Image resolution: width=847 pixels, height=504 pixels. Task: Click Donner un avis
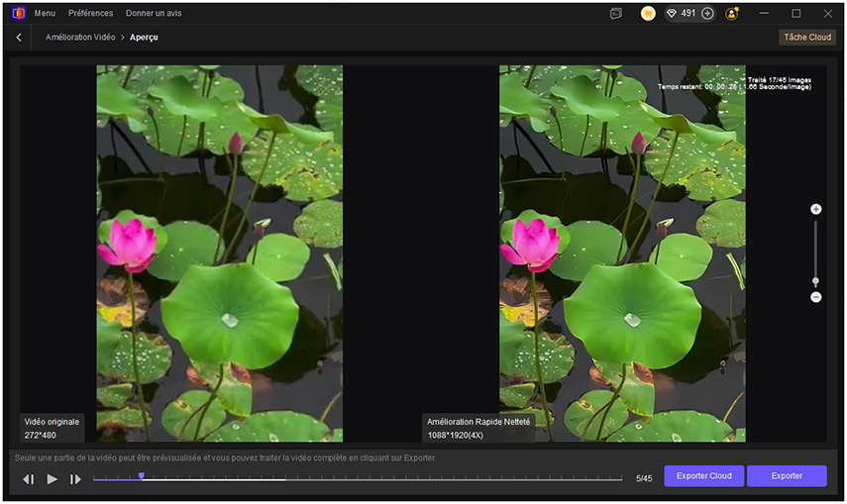coord(154,14)
